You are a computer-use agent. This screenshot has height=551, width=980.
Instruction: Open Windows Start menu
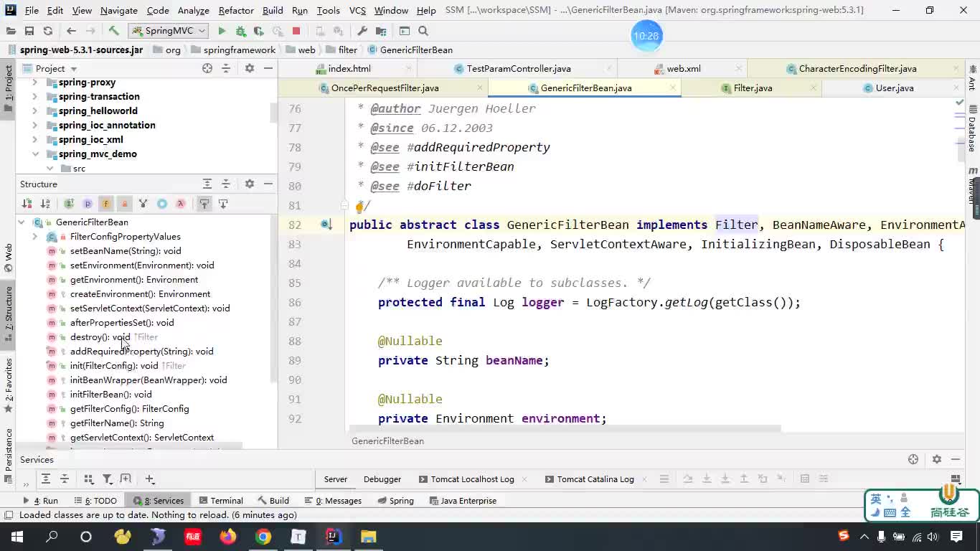pyautogui.click(x=17, y=537)
